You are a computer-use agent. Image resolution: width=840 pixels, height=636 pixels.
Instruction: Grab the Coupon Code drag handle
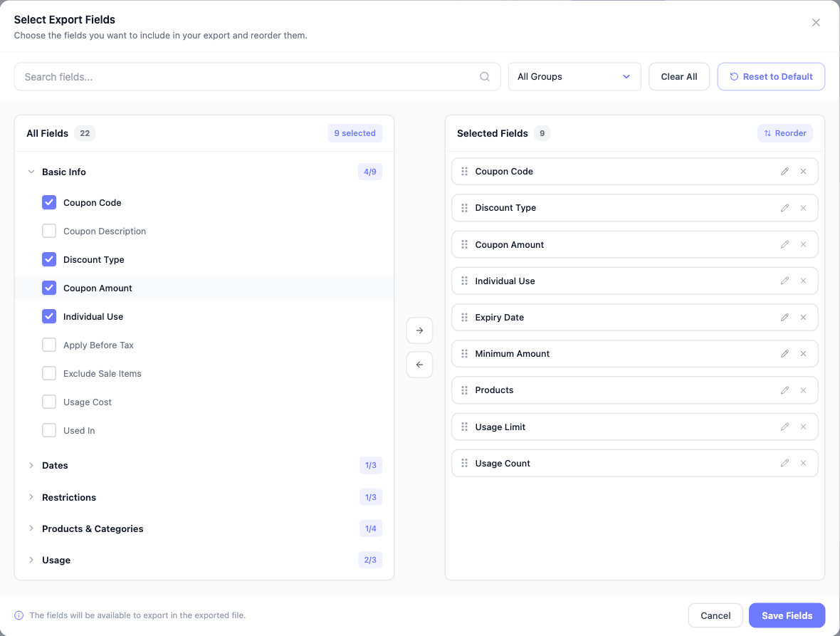pos(464,172)
